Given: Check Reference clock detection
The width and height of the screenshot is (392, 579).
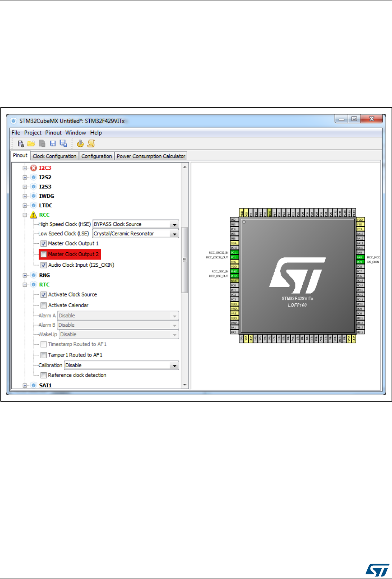Looking at the screenshot, I should tap(43, 375).
